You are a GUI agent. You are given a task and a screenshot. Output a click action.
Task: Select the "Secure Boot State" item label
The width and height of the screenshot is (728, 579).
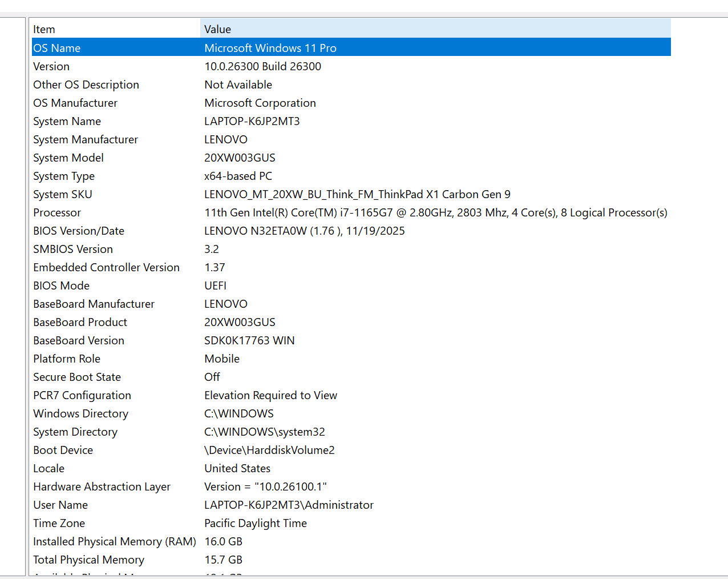tap(77, 377)
